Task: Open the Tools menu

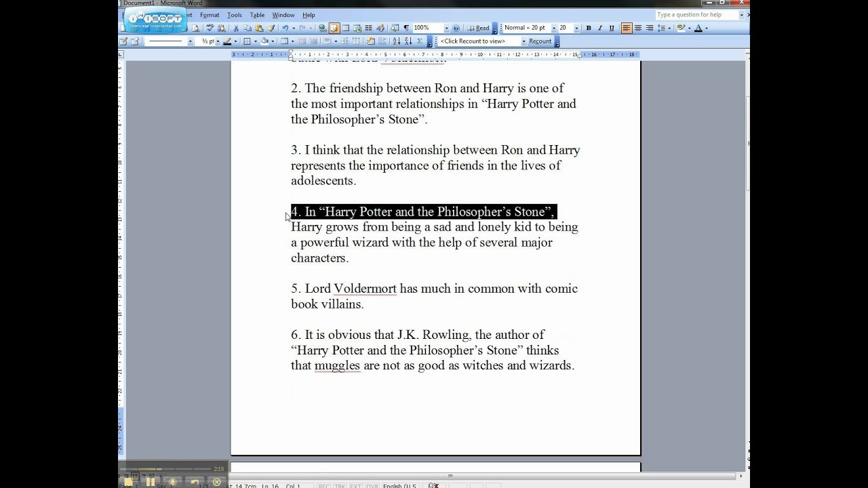Action: [235, 15]
